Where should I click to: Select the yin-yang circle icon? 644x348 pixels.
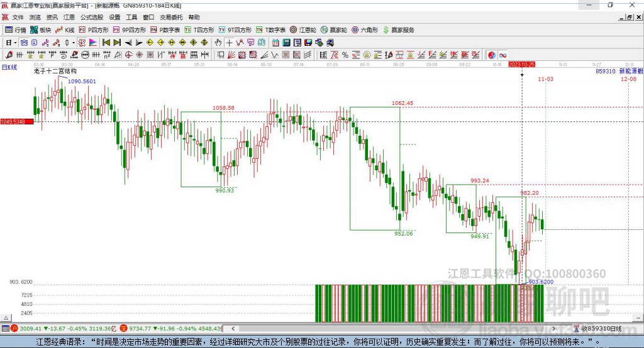coord(492,55)
